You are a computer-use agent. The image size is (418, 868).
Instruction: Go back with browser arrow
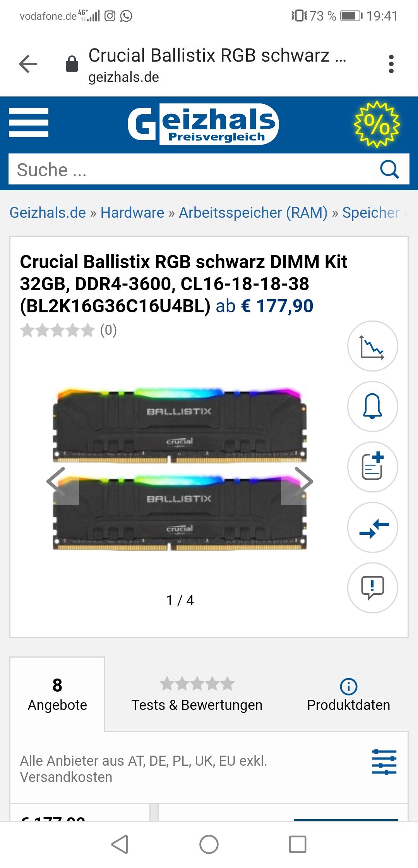28,64
